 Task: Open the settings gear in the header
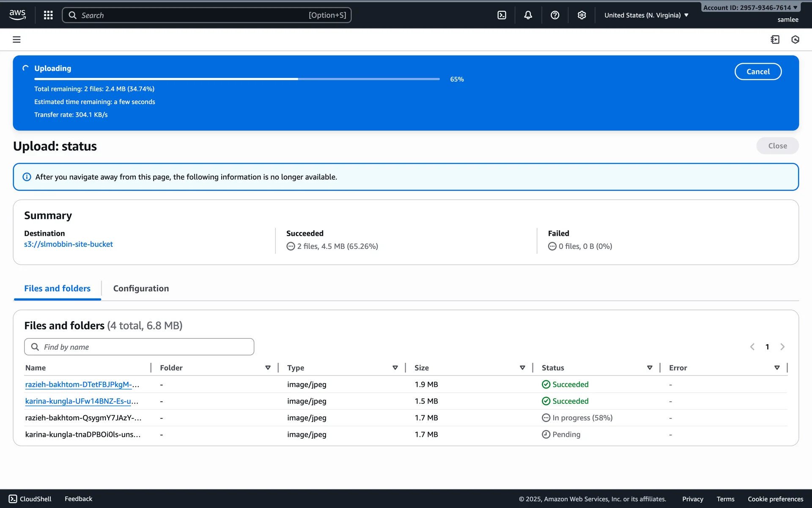(x=582, y=15)
